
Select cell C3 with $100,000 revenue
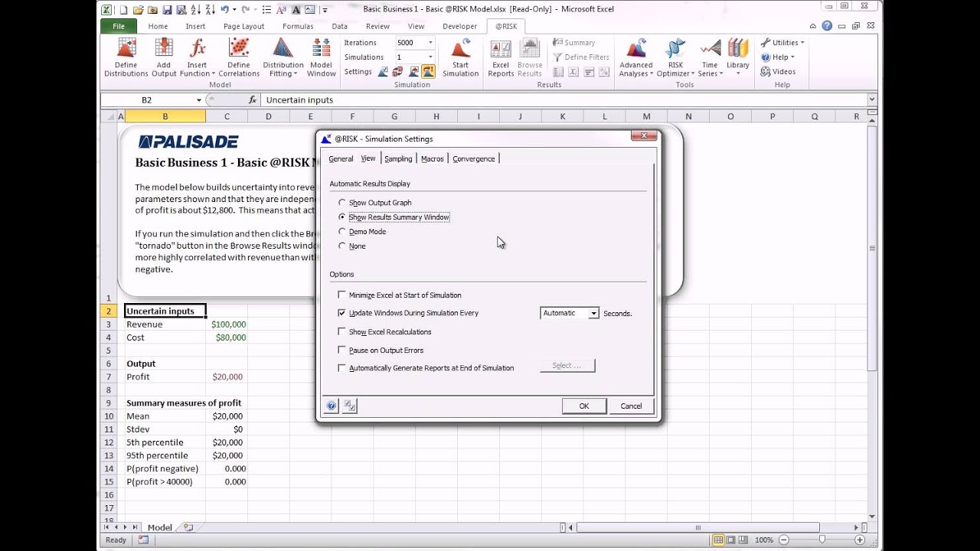(227, 324)
